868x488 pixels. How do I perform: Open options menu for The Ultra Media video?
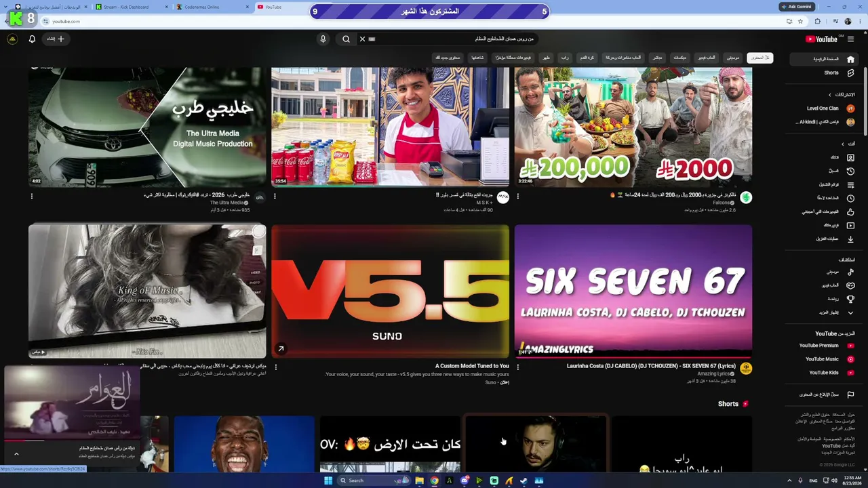(31, 197)
